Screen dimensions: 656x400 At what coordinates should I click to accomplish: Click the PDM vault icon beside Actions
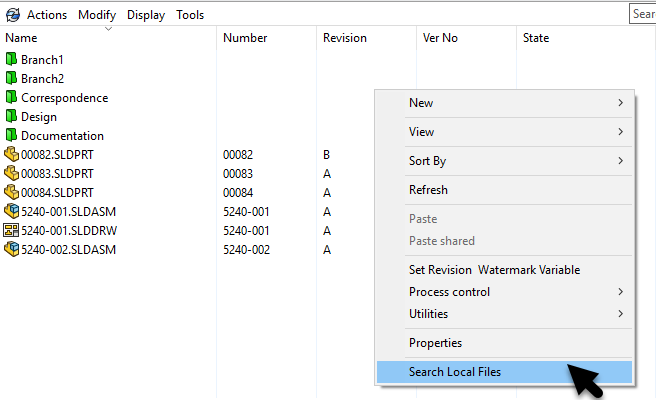click(x=12, y=14)
